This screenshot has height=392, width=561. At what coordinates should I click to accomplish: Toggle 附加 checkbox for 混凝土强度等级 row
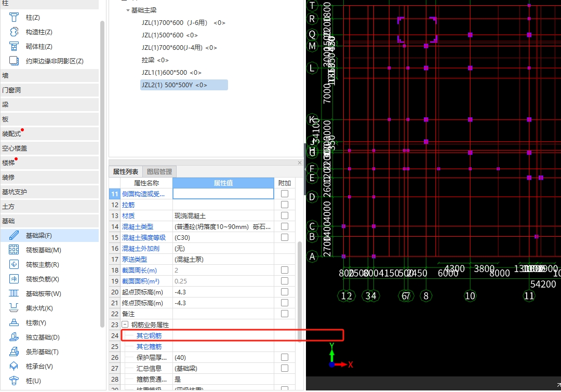point(285,237)
